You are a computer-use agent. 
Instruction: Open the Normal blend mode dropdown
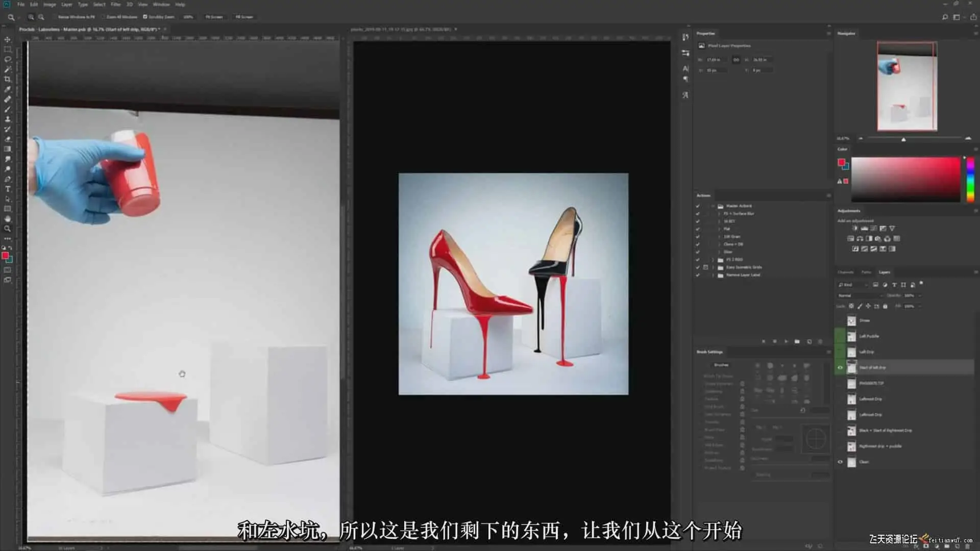pyautogui.click(x=860, y=295)
